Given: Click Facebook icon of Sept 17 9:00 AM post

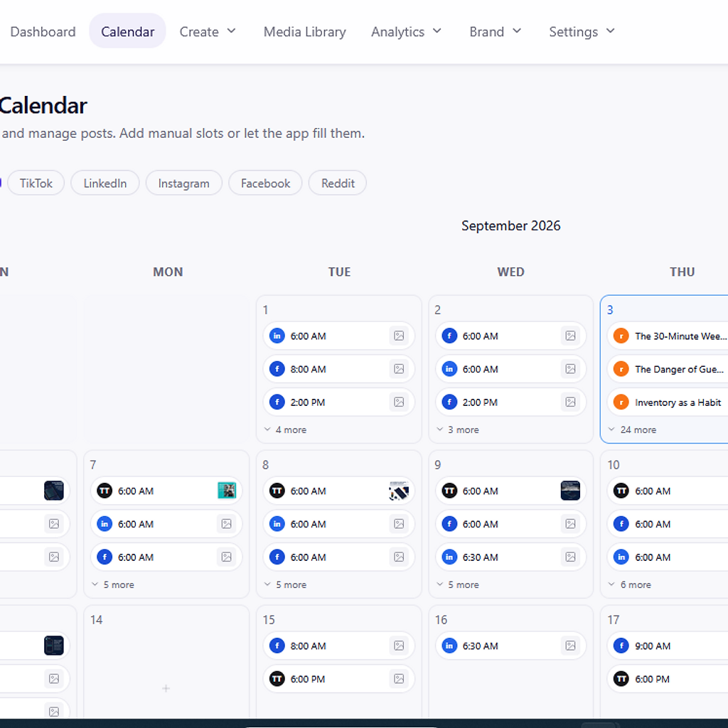Looking at the screenshot, I should (621, 646).
